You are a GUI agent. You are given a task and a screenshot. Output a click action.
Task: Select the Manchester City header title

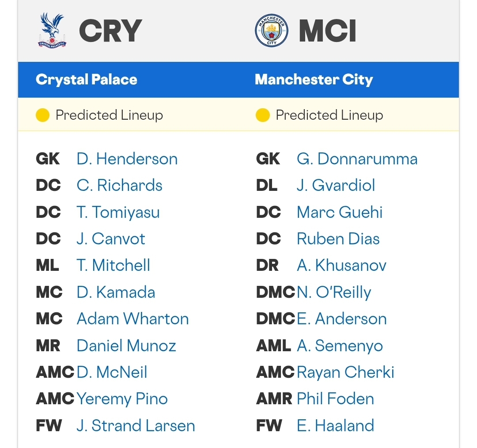pos(314,80)
